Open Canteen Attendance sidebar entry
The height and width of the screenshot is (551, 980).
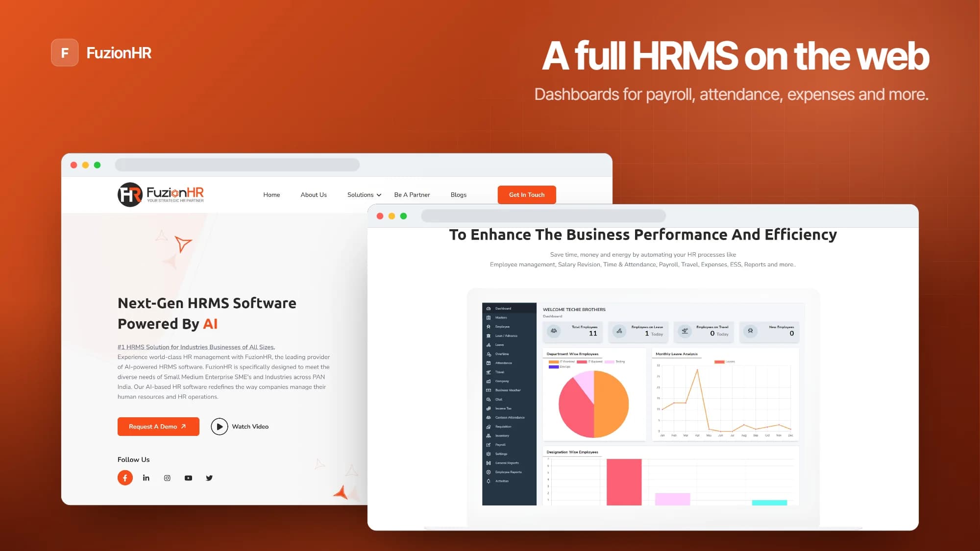[509, 418]
